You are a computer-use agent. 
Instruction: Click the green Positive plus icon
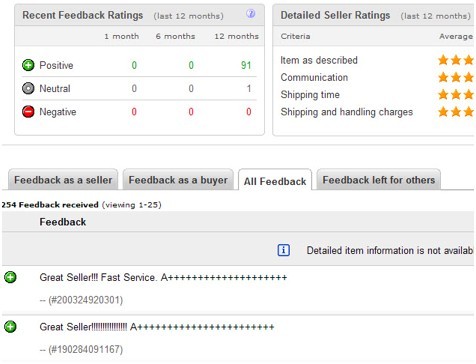[28, 65]
